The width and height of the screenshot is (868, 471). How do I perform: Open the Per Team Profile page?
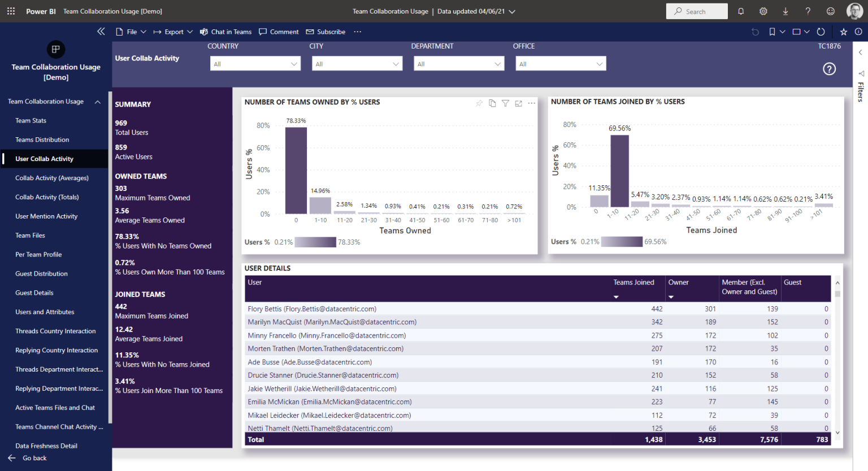[x=38, y=255]
